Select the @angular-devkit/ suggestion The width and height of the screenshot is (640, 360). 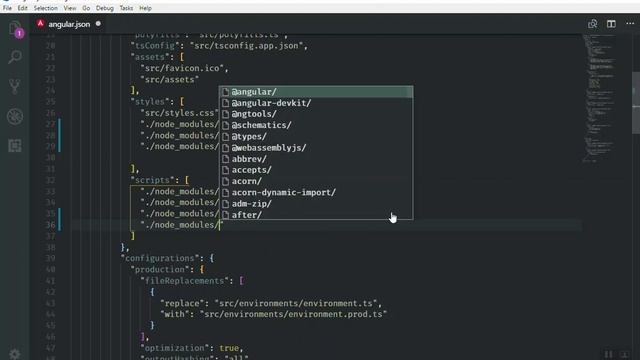click(316, 103)
